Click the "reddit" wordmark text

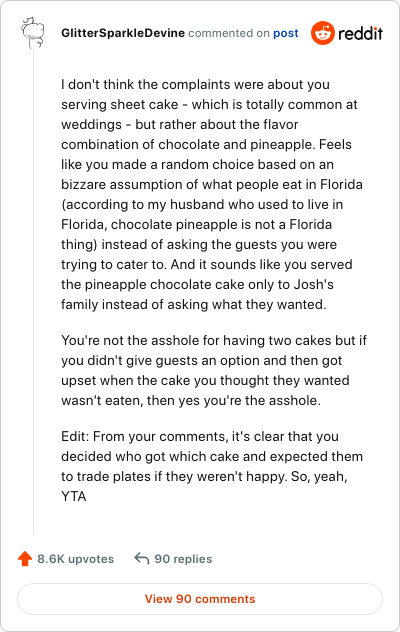click(360, 33)
